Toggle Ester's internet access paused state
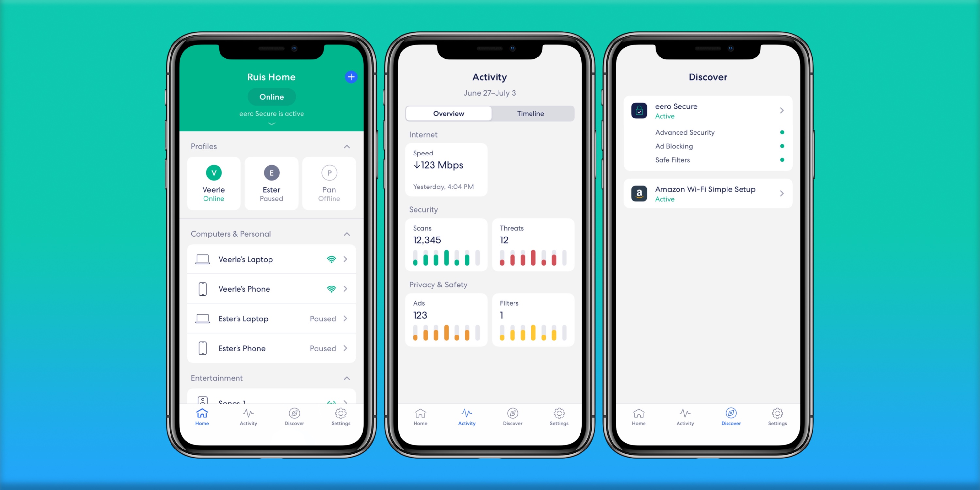980x490 pixels. [x=270, y=181]
